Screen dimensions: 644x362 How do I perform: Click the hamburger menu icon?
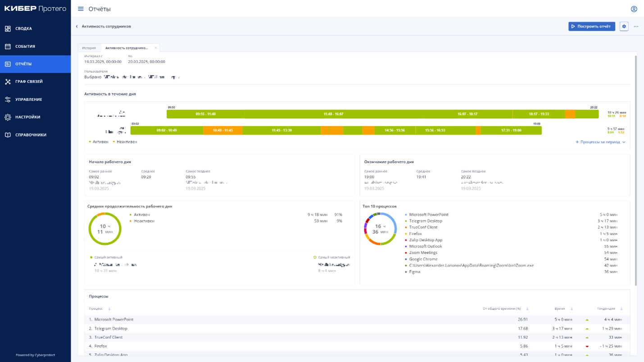[81, 9]
